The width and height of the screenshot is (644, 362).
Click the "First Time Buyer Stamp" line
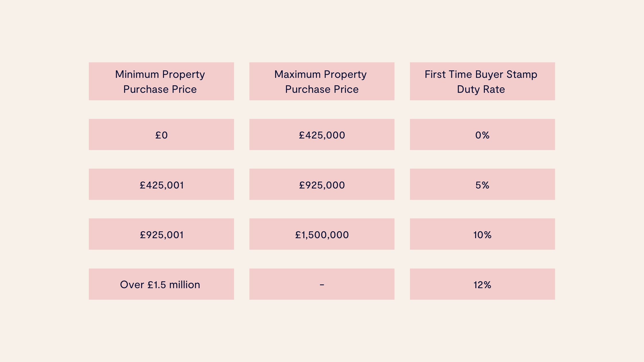tap(481, 74)
